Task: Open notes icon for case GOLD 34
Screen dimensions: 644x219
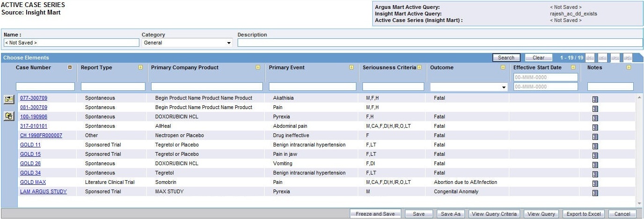Action: pyautogui.click(x=595, y=174)
